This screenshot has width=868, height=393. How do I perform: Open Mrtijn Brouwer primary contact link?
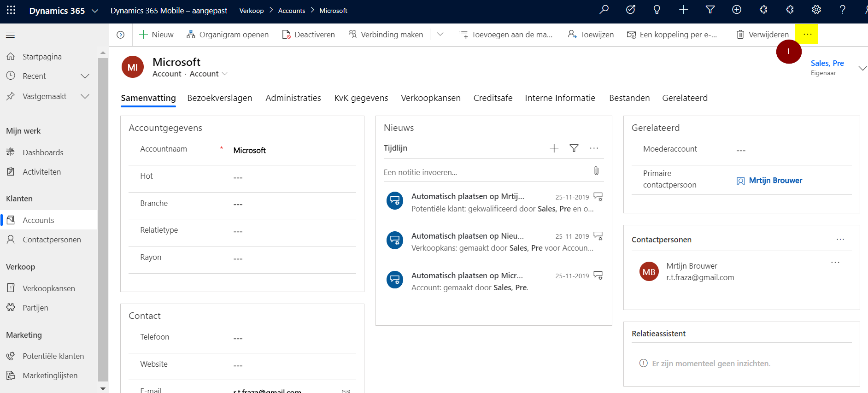tap(775, 181)
